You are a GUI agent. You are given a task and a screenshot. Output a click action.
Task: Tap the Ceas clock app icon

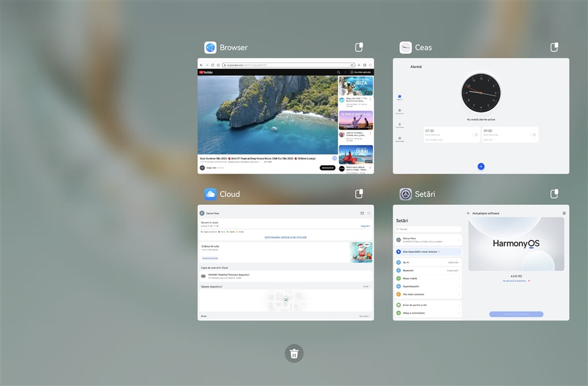coord(405,48)
